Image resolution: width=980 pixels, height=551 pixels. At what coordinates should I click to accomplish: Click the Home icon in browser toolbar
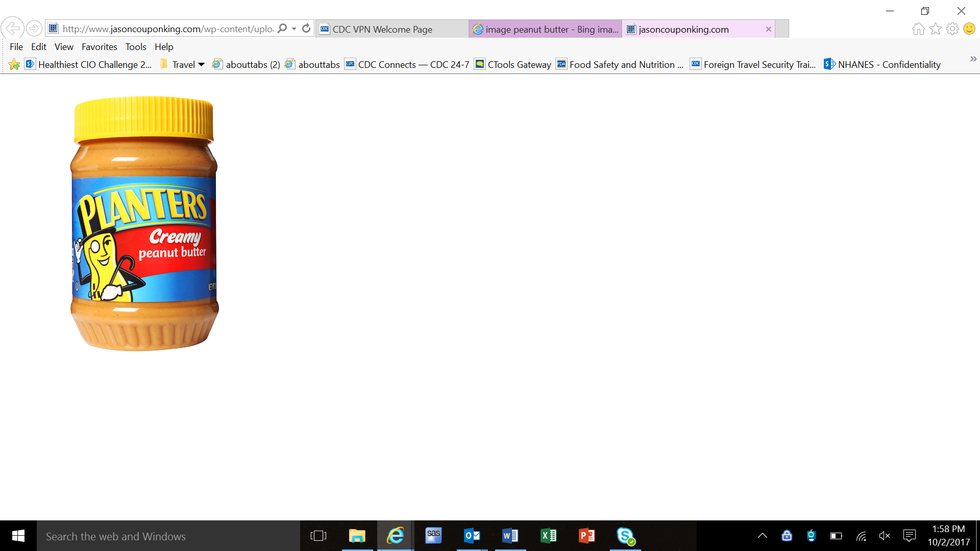(x=918, y=29)
